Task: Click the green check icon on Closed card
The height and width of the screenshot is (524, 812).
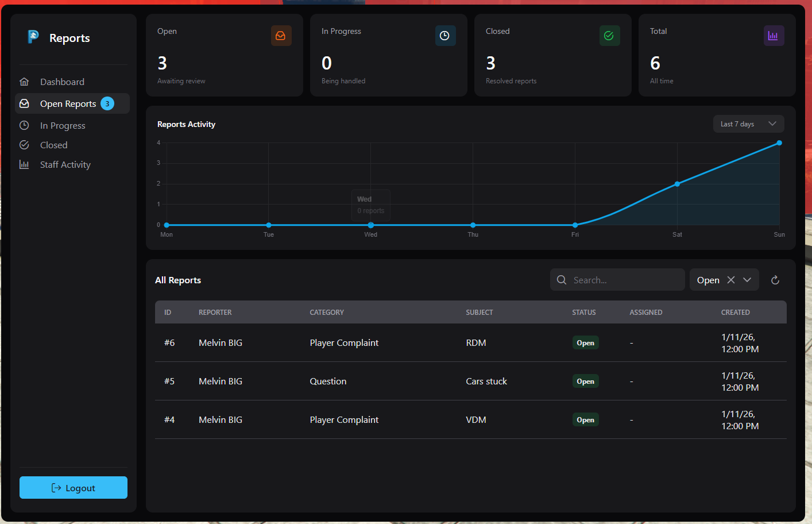Action: pos(609,36)
